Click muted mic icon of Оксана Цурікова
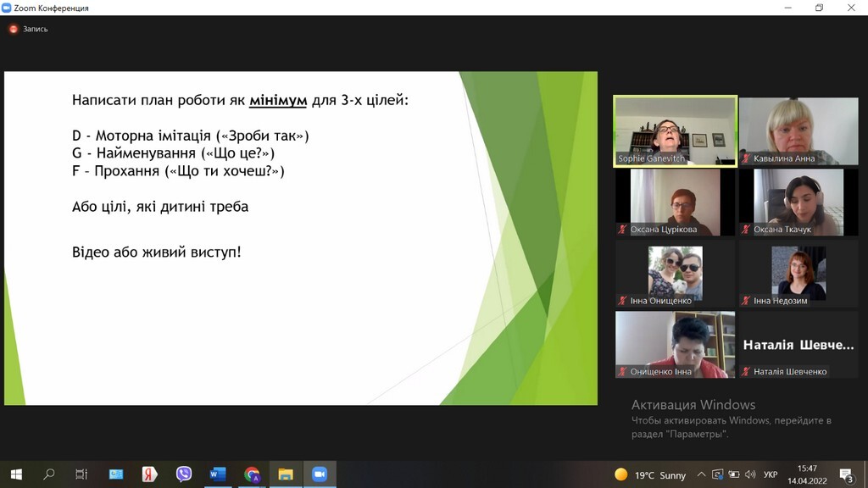Screen dimensions: 868x488 [x=622, y=229]
